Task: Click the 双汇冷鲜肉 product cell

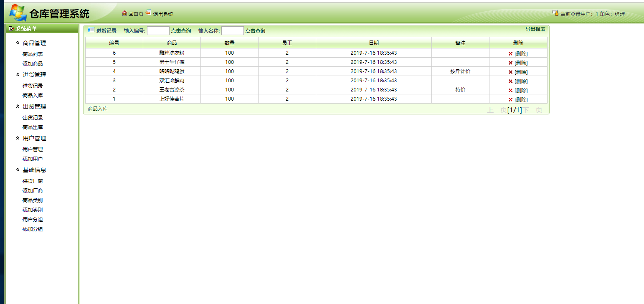Action: [172, 81]
